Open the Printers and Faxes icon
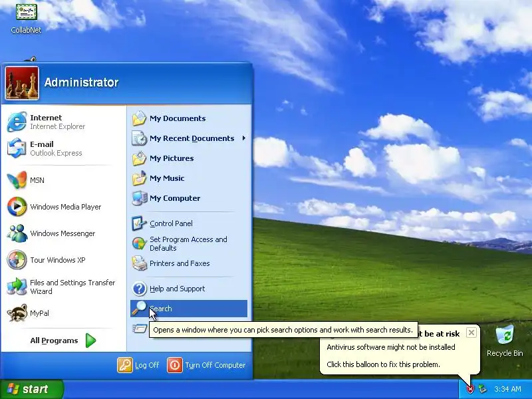532x399 pixels. pos(139,263)
